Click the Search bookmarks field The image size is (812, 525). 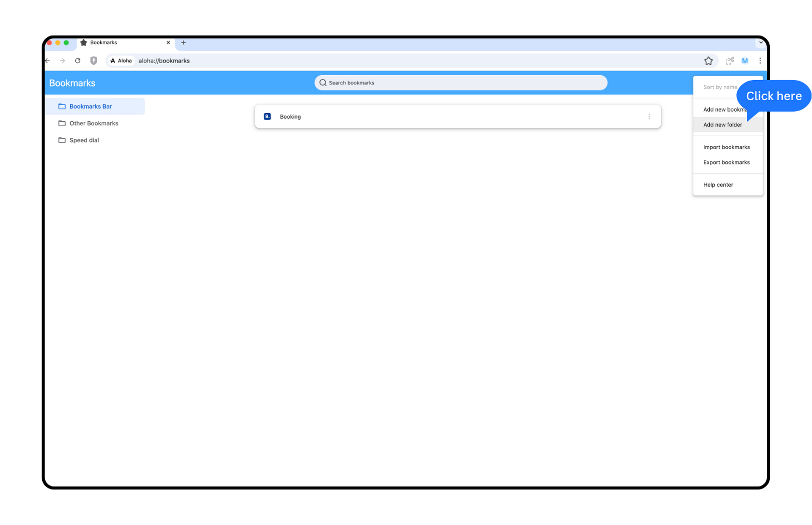[x=461, y=83]
